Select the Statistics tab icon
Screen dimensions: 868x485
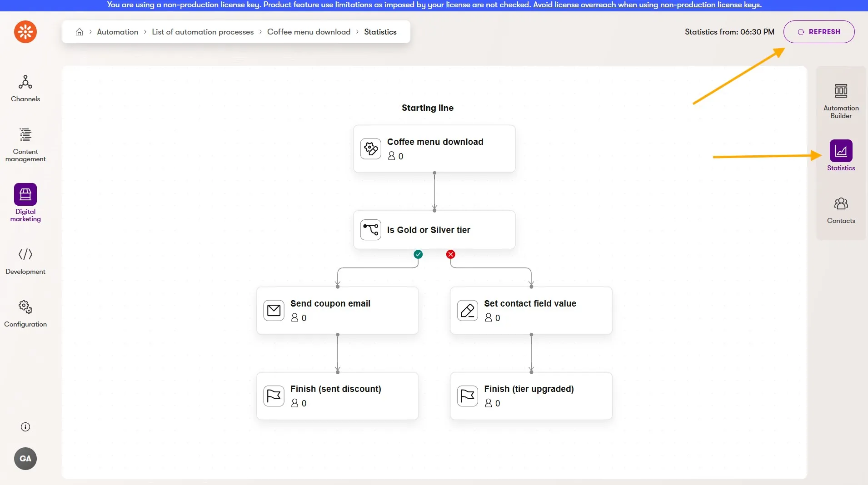point(841,151)
